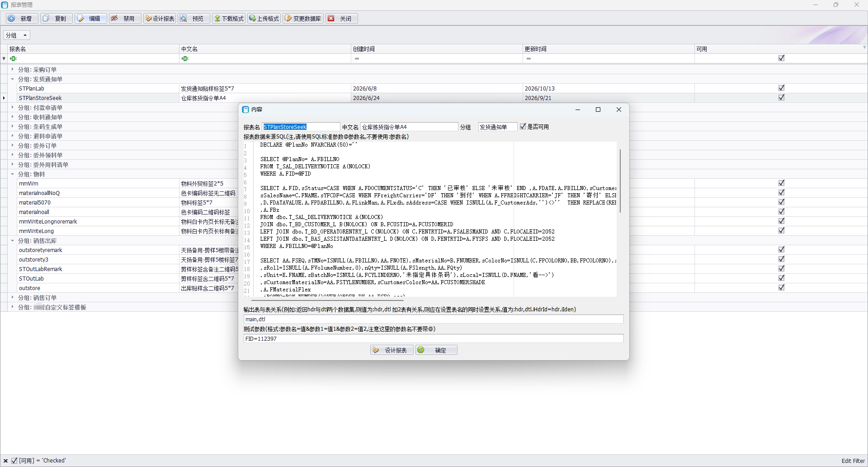Click the red 关闭 toolbar icon

(x=331, y=19)
